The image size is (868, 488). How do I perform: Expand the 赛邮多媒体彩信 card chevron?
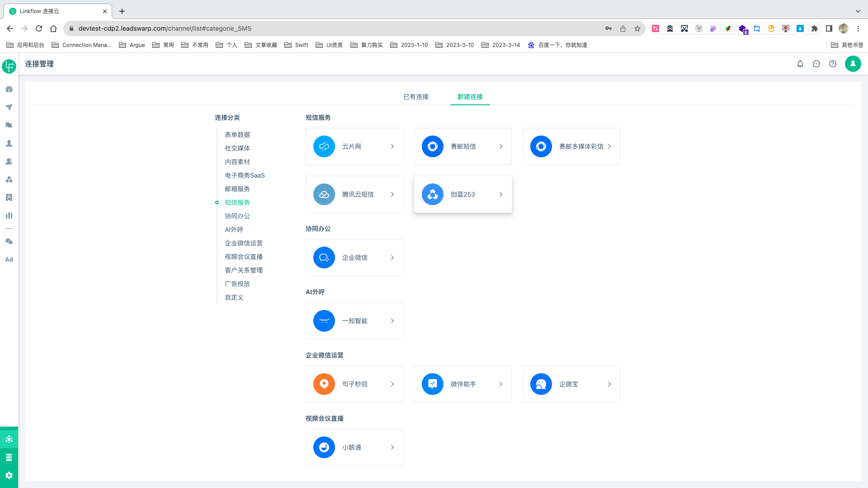point(609,146)
